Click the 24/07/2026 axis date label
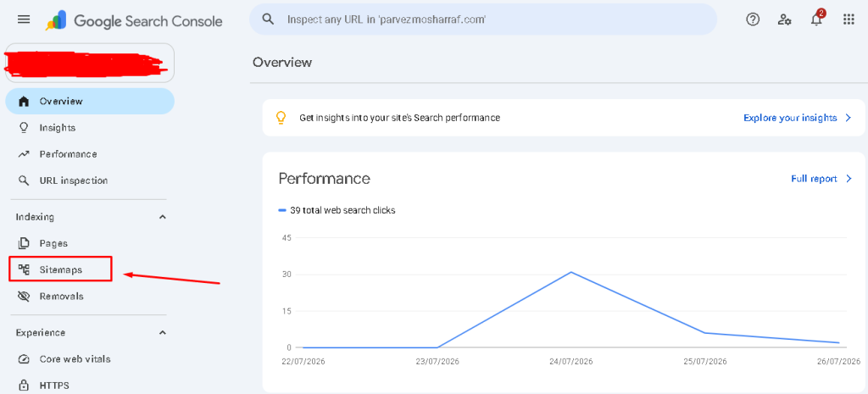This screenshot has height=394, width=868. tap(570, 362)
